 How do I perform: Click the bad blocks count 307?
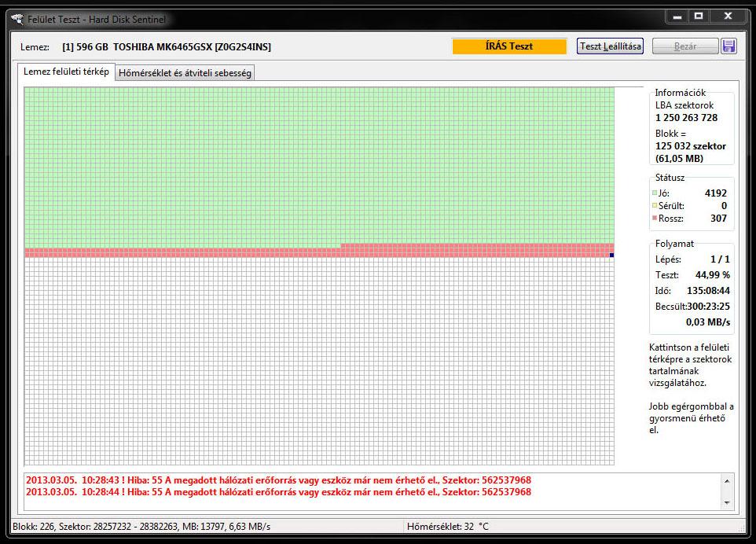pyautogui.click(x=718, y=219)
